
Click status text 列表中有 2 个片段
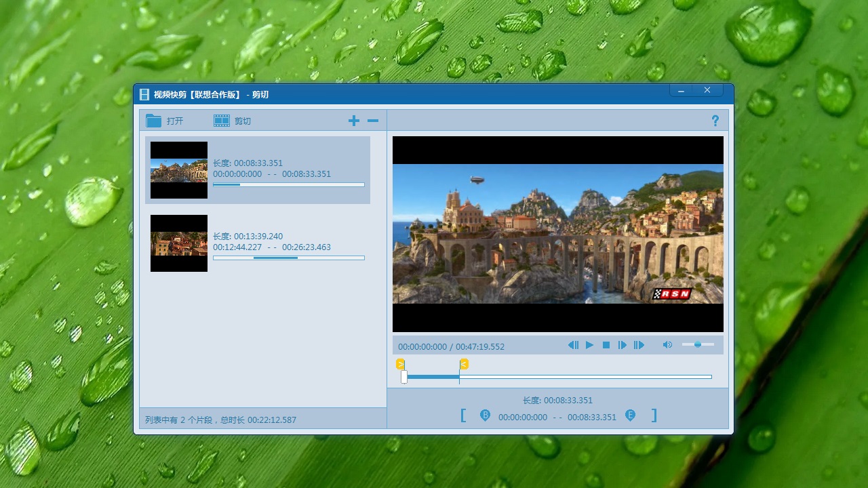(x=178, y=420)
